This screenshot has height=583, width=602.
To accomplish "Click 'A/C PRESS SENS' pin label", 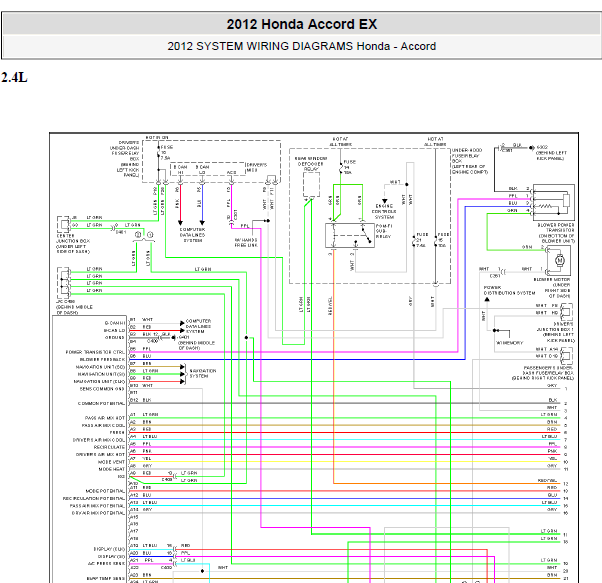I will (106, 563).
